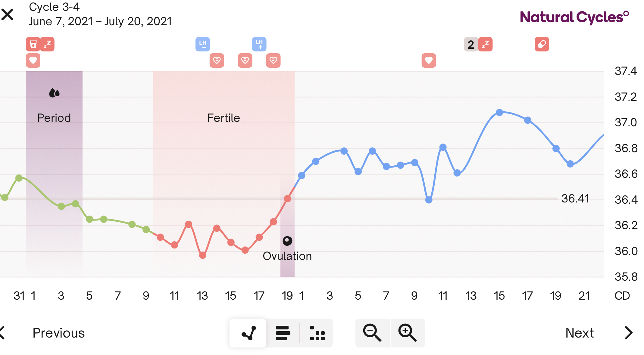Go to the Previous cycle
This screenshot has width=644, height=355.
(x=58, y=333)
